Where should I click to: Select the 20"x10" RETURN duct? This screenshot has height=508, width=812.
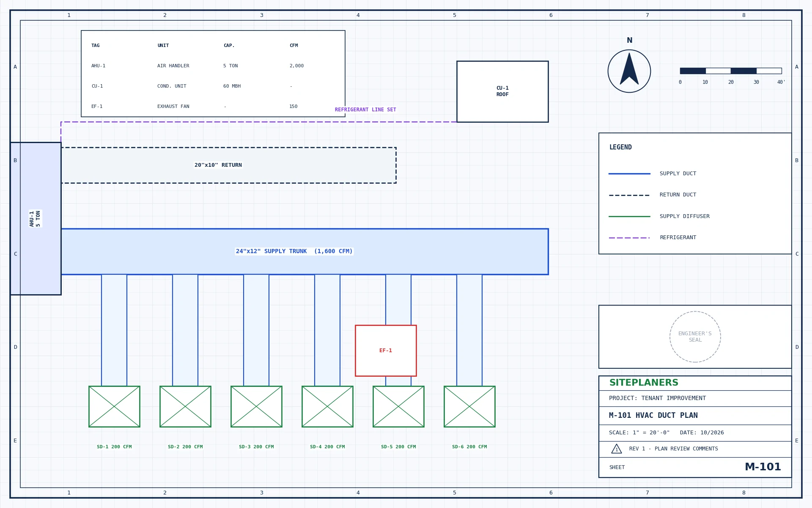click(x=228, y=165)
